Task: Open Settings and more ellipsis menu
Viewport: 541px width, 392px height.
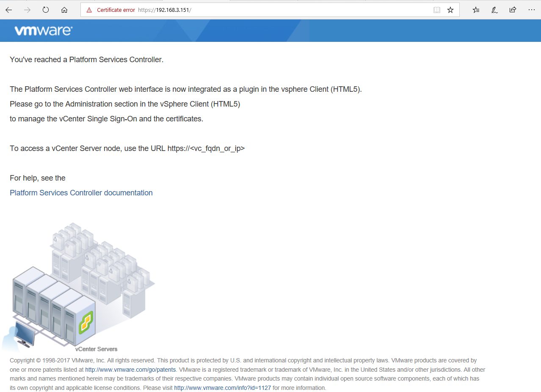Action: (x=532, y=10)
